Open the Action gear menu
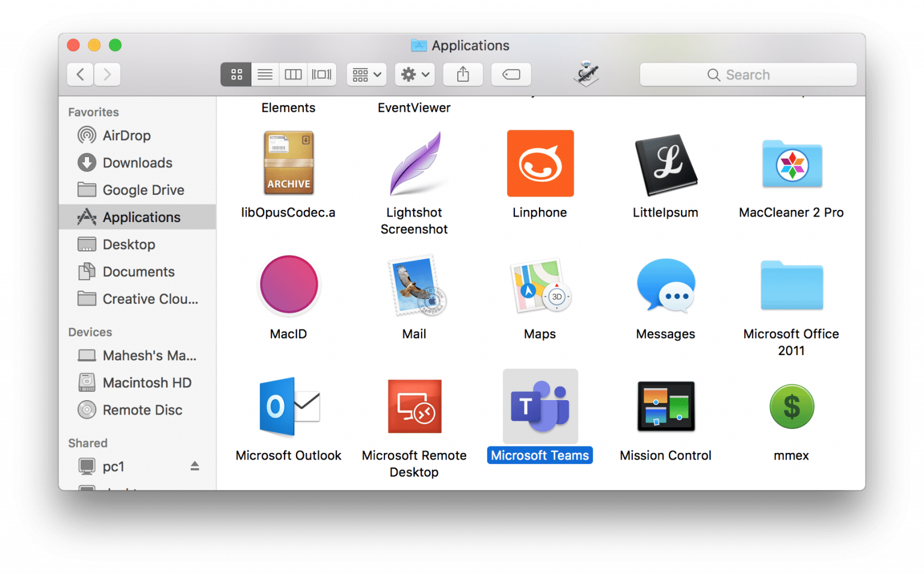Screen dimensions: 924x574 [x=415, y=75]
